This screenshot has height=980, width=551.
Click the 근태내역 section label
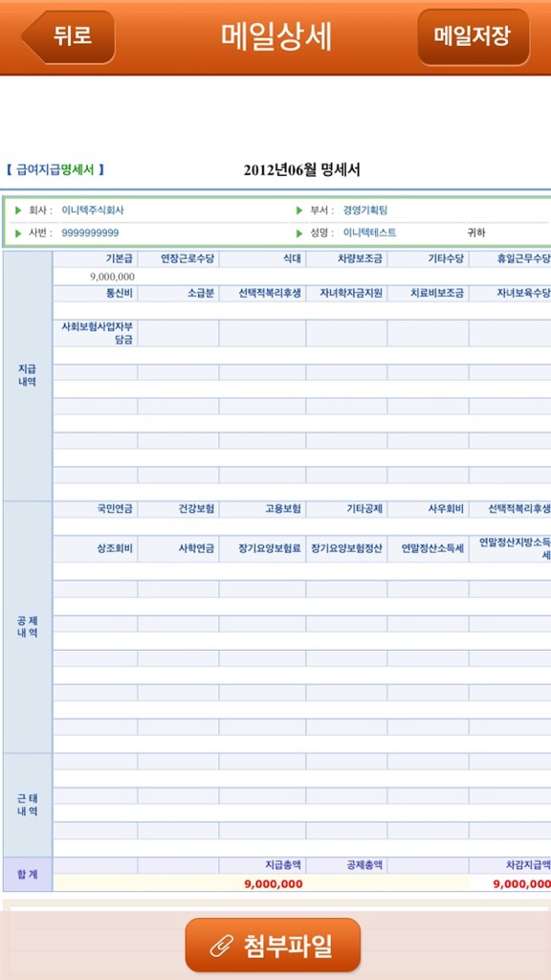[27, 805]
